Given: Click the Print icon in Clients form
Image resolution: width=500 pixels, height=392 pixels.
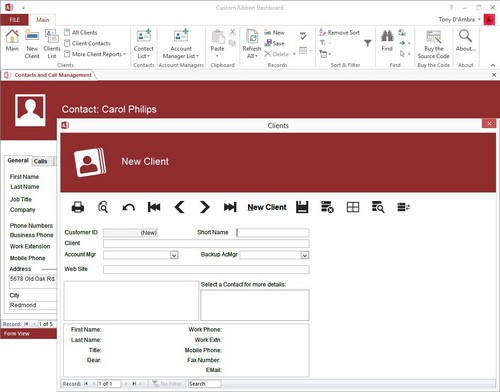Looking at the screenshot, I should point(78,207).
